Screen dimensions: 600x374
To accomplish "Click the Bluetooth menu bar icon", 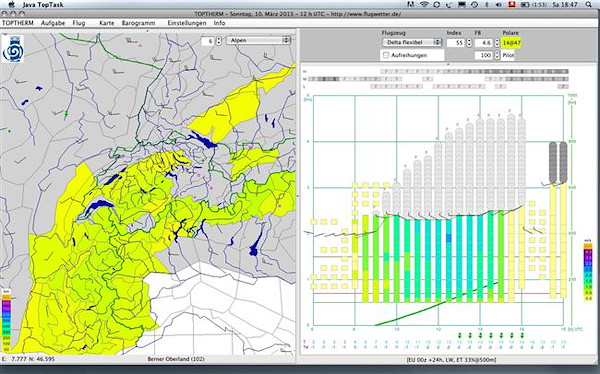I will pos(487,5).
